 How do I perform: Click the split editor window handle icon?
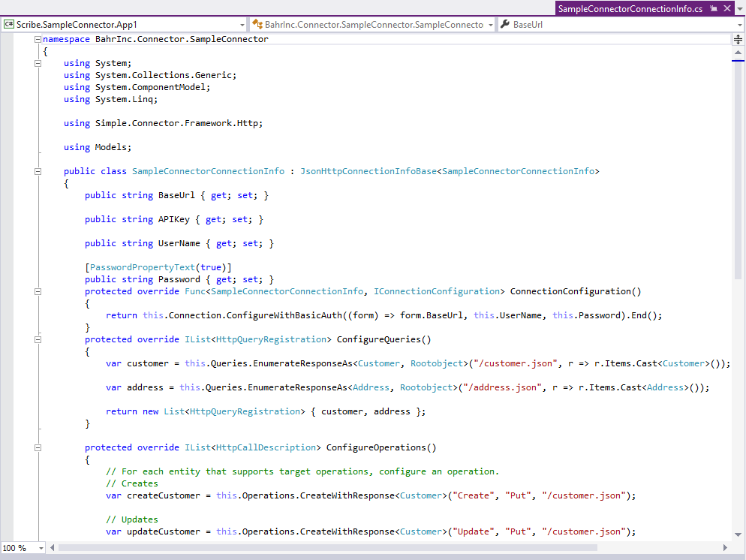point(738,40)
